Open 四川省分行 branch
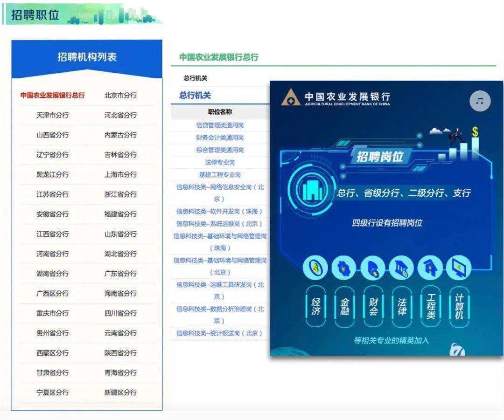The height and width of the screenshot is (420, 504). click(120, 313)
